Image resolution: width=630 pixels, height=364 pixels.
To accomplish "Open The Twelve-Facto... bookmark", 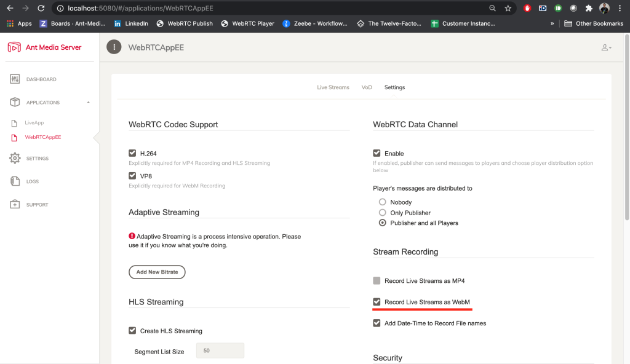I will (x=389, y=24).
